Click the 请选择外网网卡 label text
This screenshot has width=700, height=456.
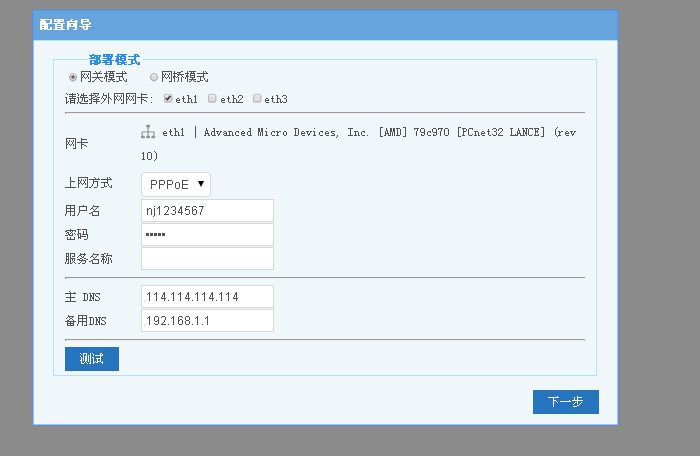(x=108, y=99)
